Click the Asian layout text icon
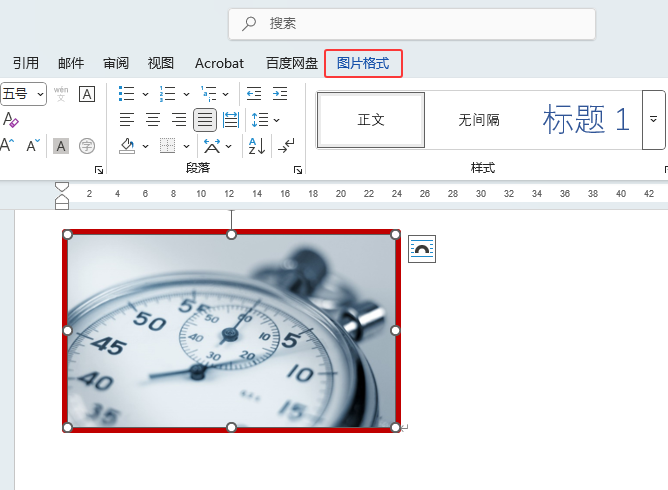Viewport: 668px width, 490px height. 212,146
